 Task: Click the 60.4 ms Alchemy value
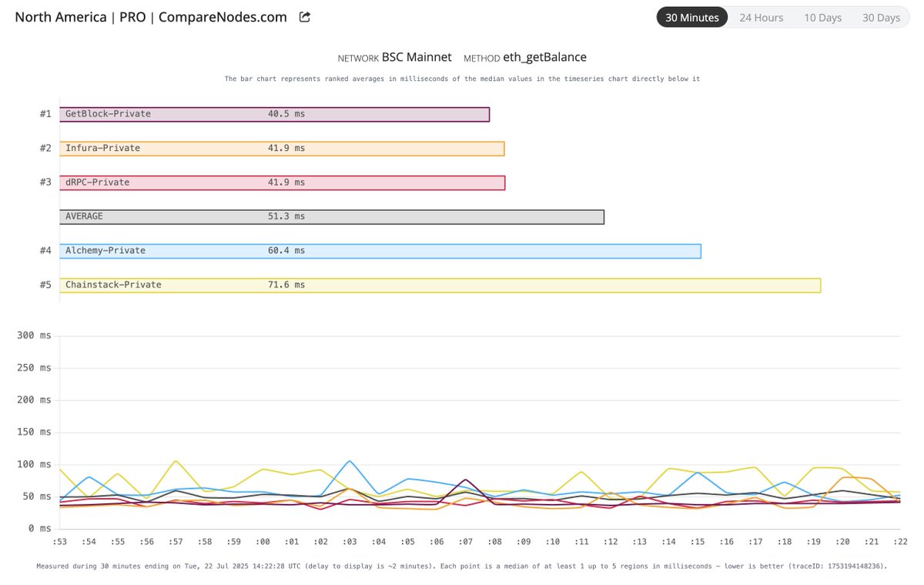click(x=286, y=251)
